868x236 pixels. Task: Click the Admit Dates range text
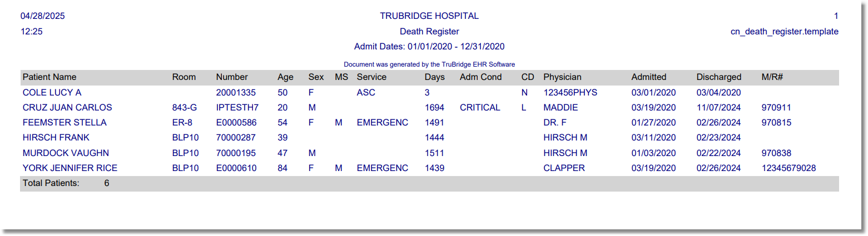[x=429, y=47]
